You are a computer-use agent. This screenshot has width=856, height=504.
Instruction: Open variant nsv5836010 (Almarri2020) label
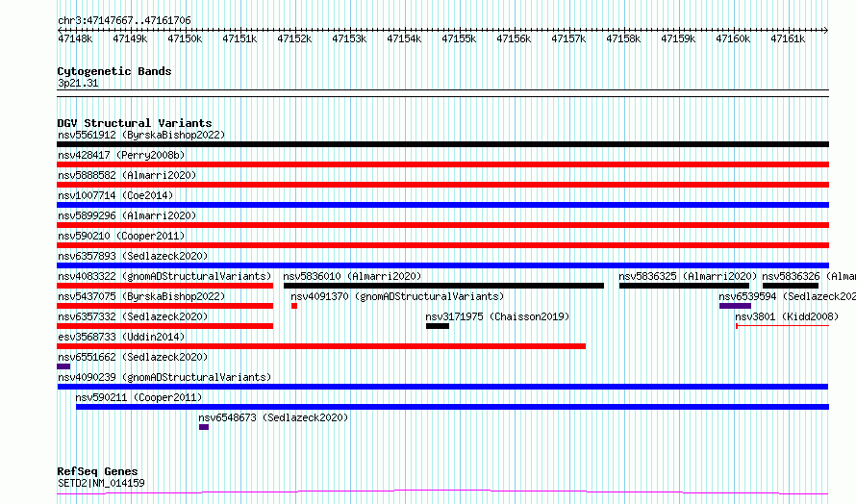click(x=352, y=276)
